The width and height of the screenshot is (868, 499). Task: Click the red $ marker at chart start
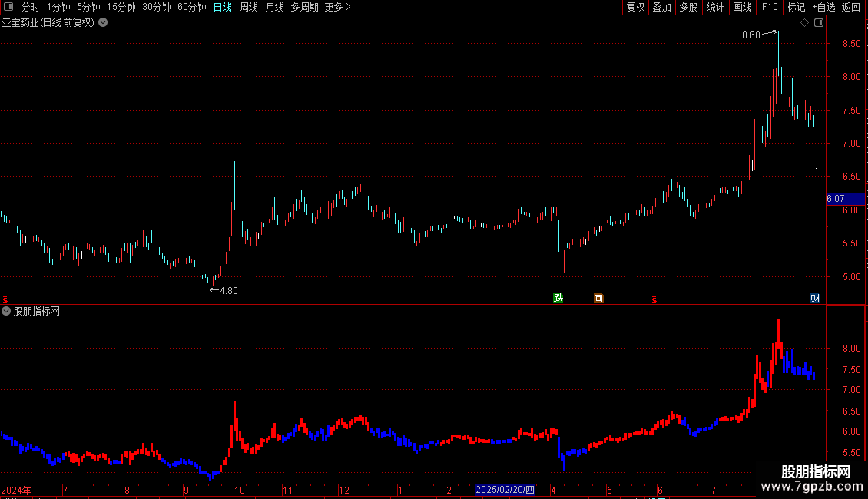(5, 299)
